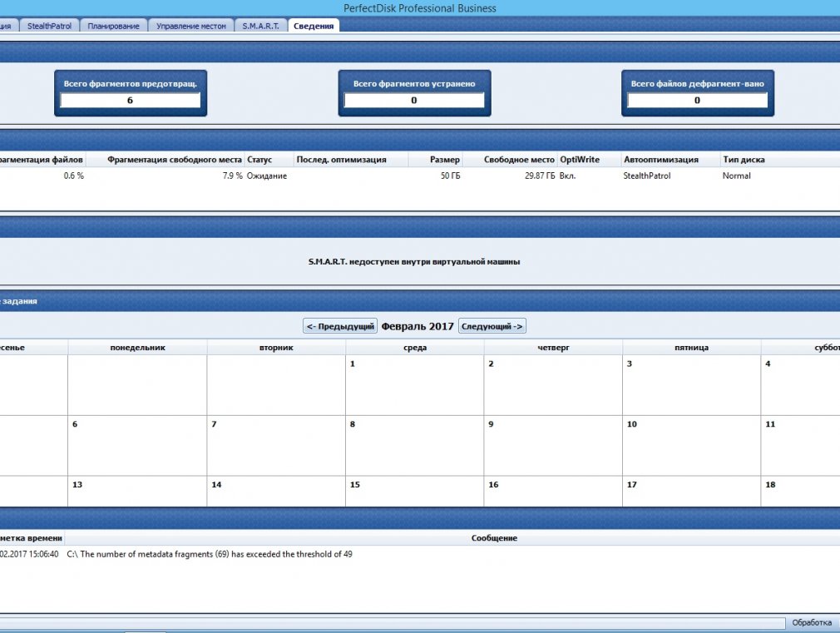Click the Всего фрагментов предотвращ. value field

click(131, 100)
